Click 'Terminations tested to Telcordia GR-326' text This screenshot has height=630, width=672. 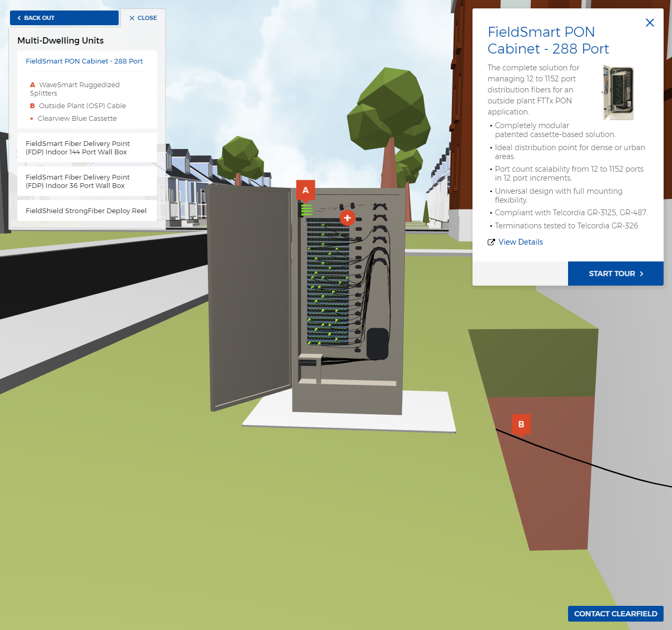coord(566,226)
